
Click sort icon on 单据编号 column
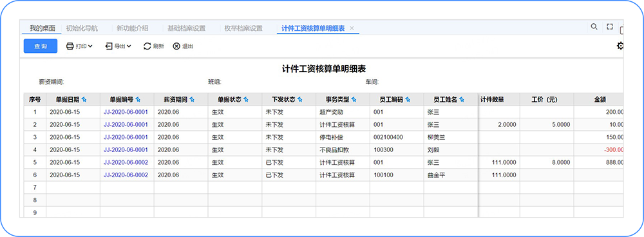138,99
